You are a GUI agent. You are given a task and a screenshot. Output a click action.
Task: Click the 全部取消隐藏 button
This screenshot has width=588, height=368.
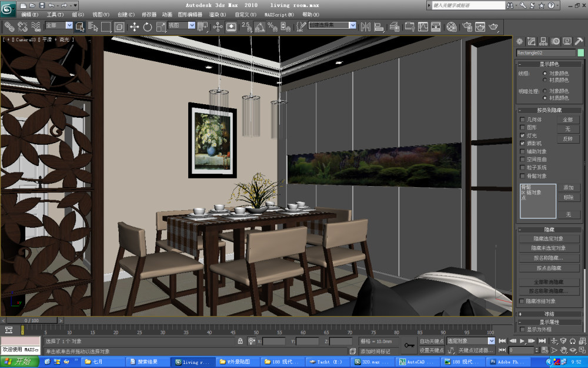(x=549, y=282)
